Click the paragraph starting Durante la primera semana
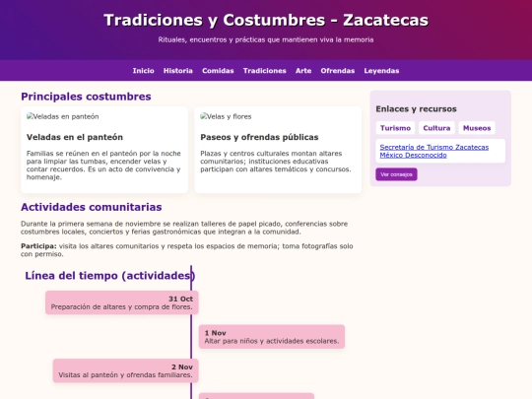This screenshot has height=399, width=532. (x=184, y=228)
